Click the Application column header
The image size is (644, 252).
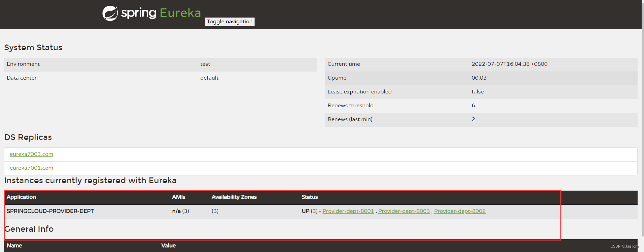tap(21, 197)
